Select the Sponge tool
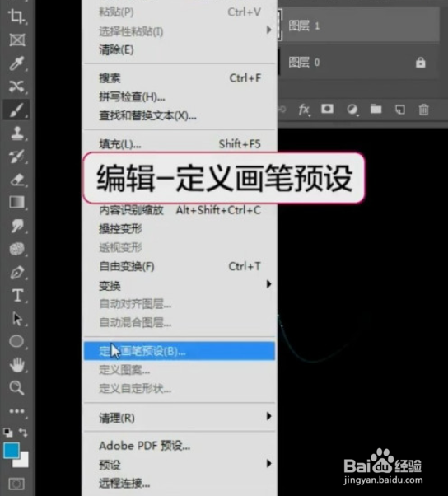The height and width of the screenshot is (496, 448). (x=16, y=249)
